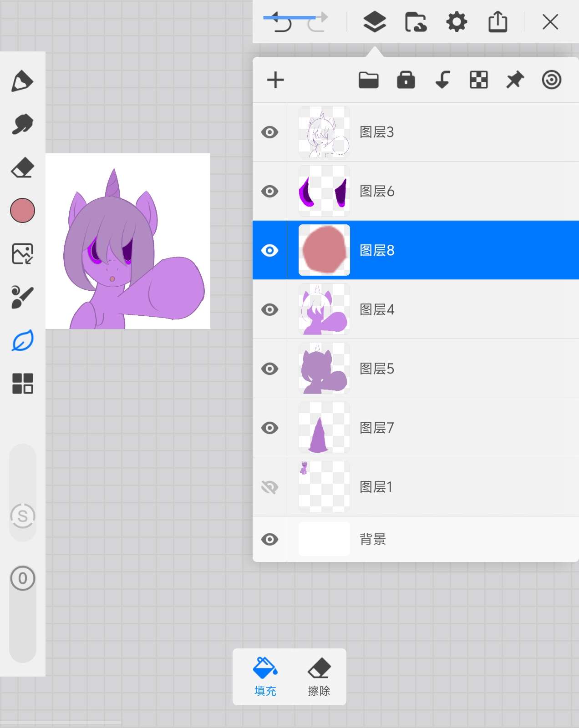Apply clipping down-arrow layer option
This screenshot has width=579, height=728.
pos(442,80)
